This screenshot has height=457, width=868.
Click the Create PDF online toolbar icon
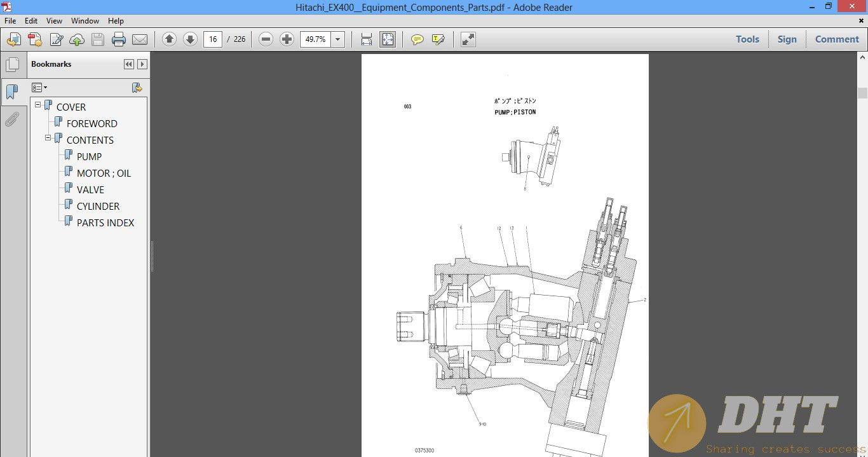[x=13, y=39]
